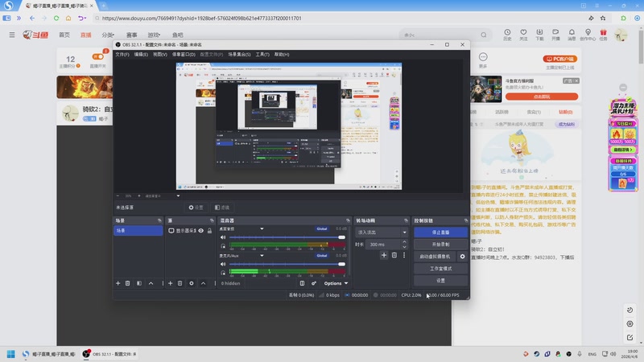This screenshot has height=362, width=644.
Task: Add a new source in Sources dock
Action: point(170,283)
